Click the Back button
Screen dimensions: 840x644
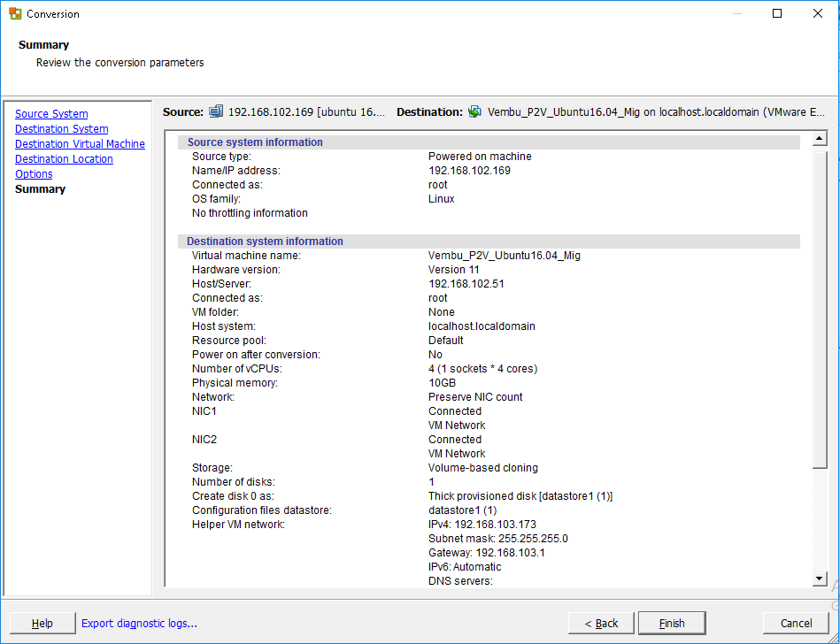click(x=601, y=623)
